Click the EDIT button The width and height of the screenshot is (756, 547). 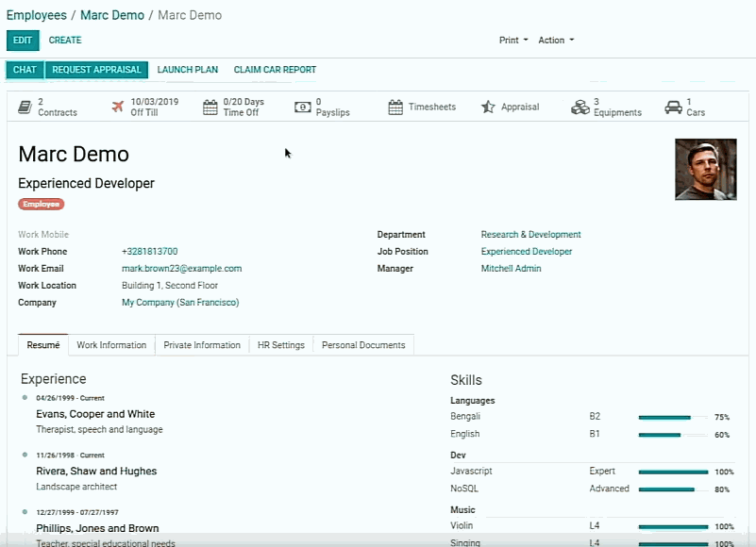[x=23, y=41]
